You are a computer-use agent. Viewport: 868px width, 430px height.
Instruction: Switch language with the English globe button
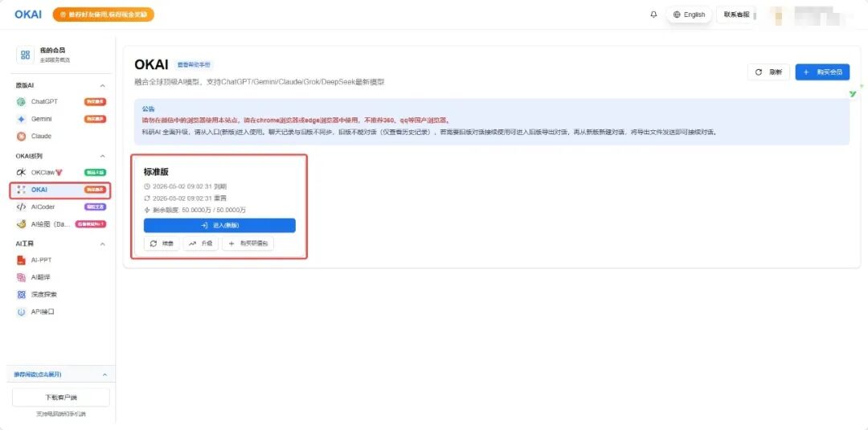point(689,14)
